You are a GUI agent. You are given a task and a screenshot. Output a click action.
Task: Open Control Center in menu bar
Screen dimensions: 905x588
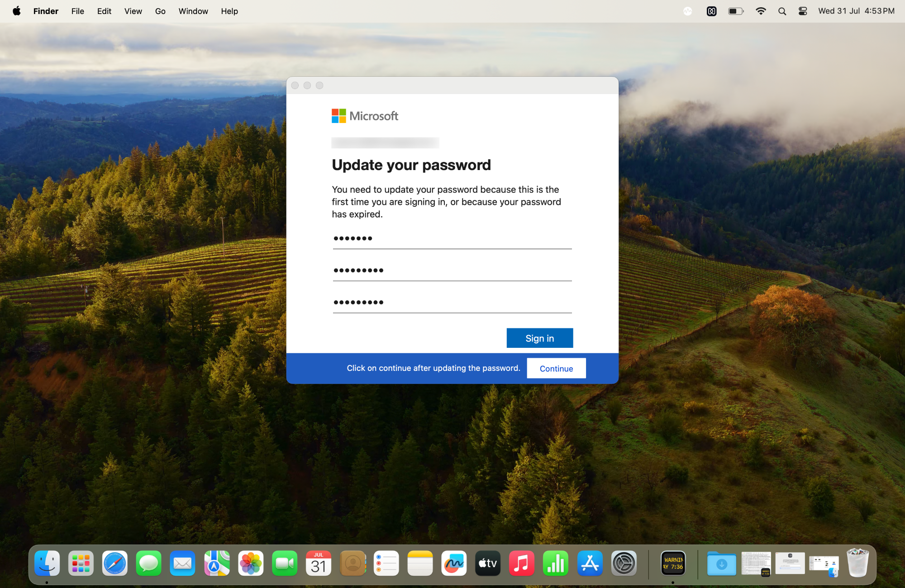pos(803,11)
